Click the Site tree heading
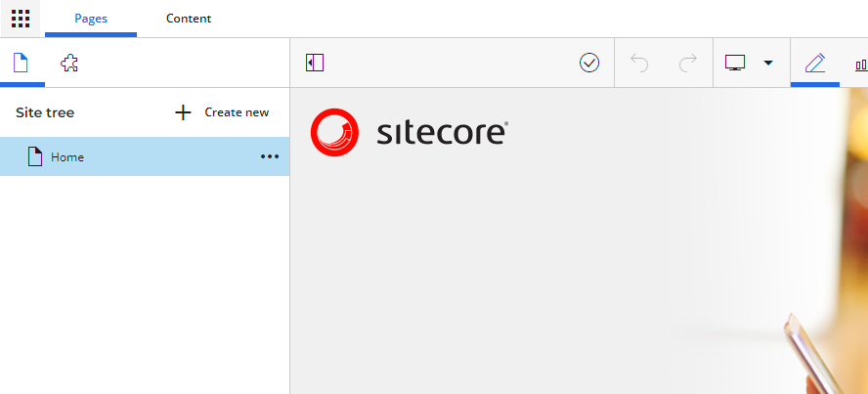 (x=45, y=112)
